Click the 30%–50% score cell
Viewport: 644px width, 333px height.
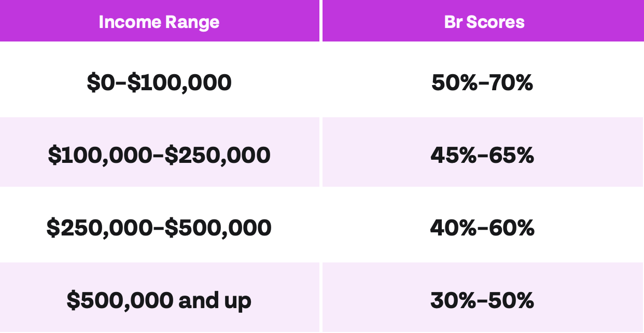pos(482,300)
